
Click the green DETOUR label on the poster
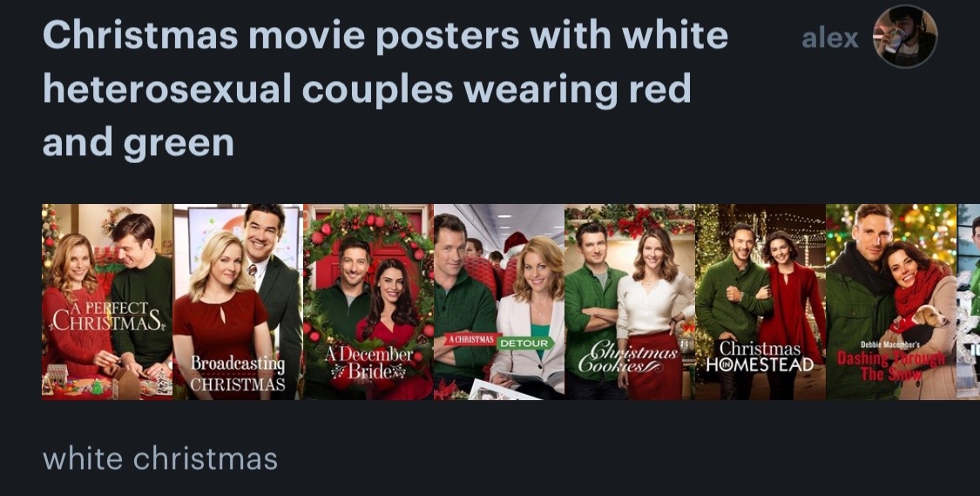(525, 343)
